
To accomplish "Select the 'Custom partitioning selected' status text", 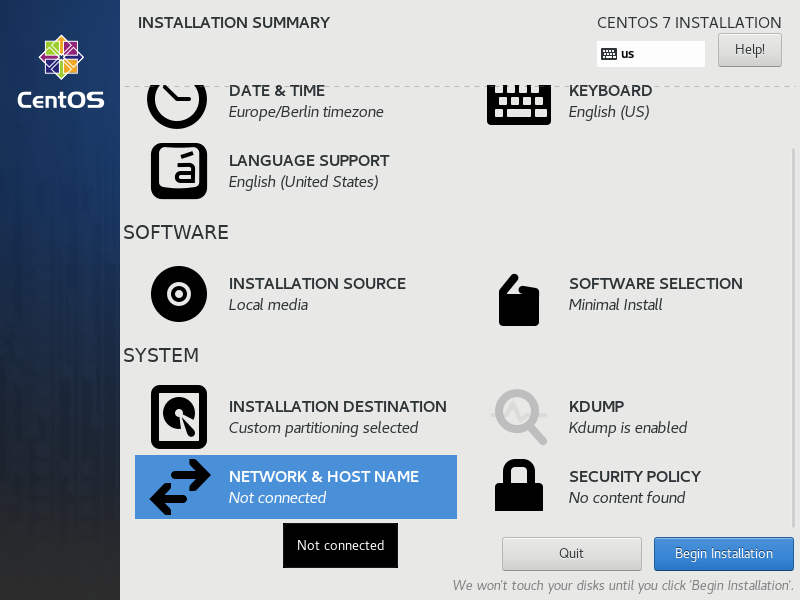I will 323,428.
